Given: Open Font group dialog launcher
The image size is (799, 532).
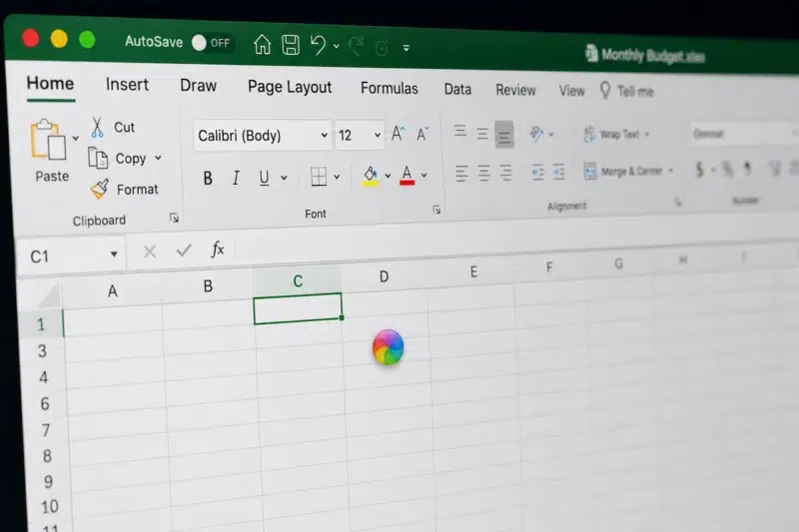Looking at the screenshot, I should click(x=436, y=210).
